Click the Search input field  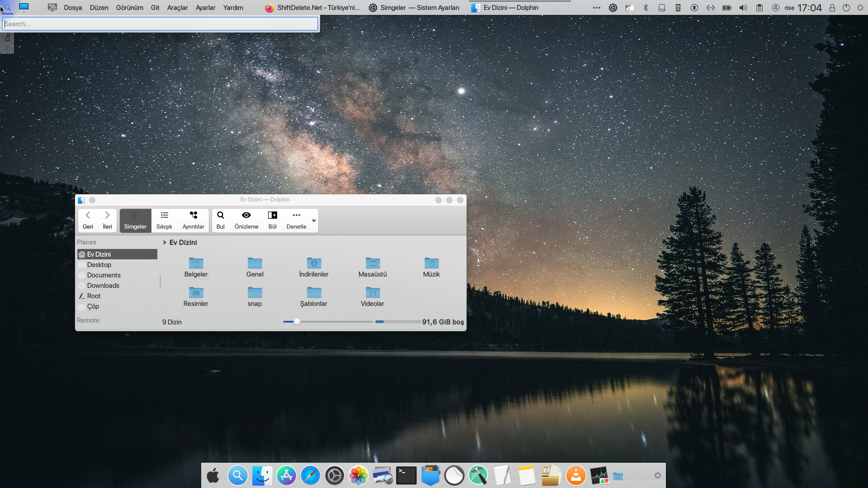(x=160, y=24)
